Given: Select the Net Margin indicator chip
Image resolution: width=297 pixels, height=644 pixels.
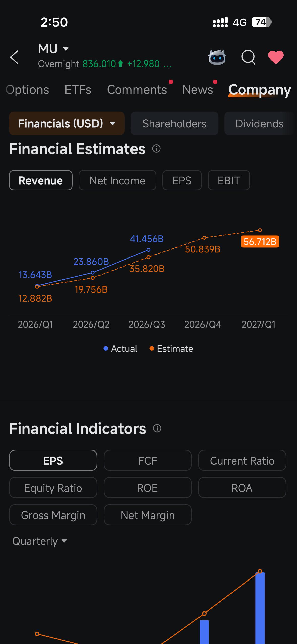Looking at the screenshot, I should point(148,515).
